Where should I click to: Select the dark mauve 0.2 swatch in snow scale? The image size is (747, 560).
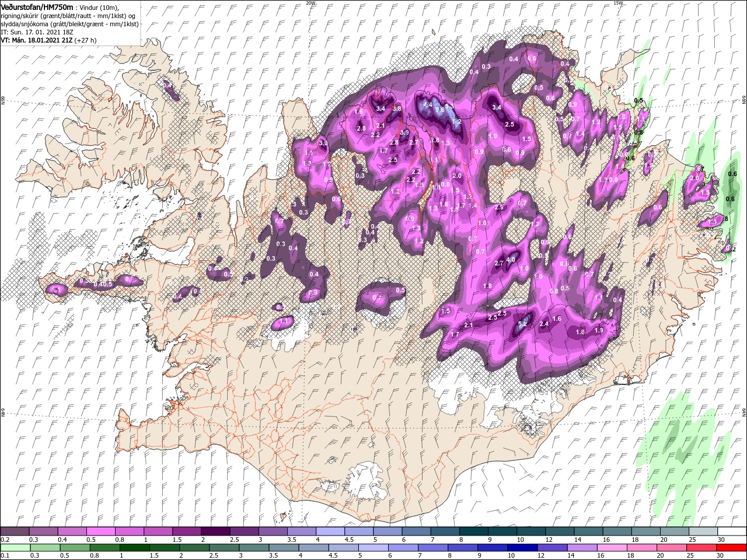click(x=15, y=531)
